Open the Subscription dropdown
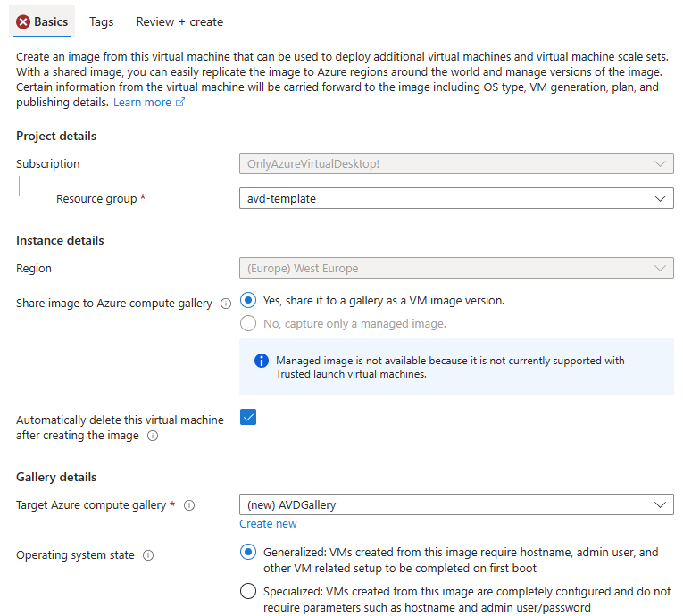Screen dimensions: 683x616 tap(456, 163)
